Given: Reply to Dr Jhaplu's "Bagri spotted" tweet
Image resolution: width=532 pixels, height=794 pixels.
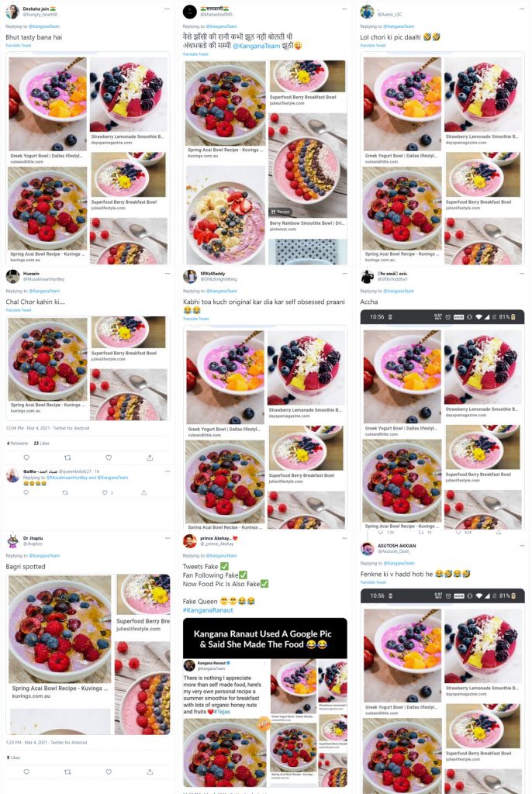Looking at the screenshot, I should tap(26, 772).
